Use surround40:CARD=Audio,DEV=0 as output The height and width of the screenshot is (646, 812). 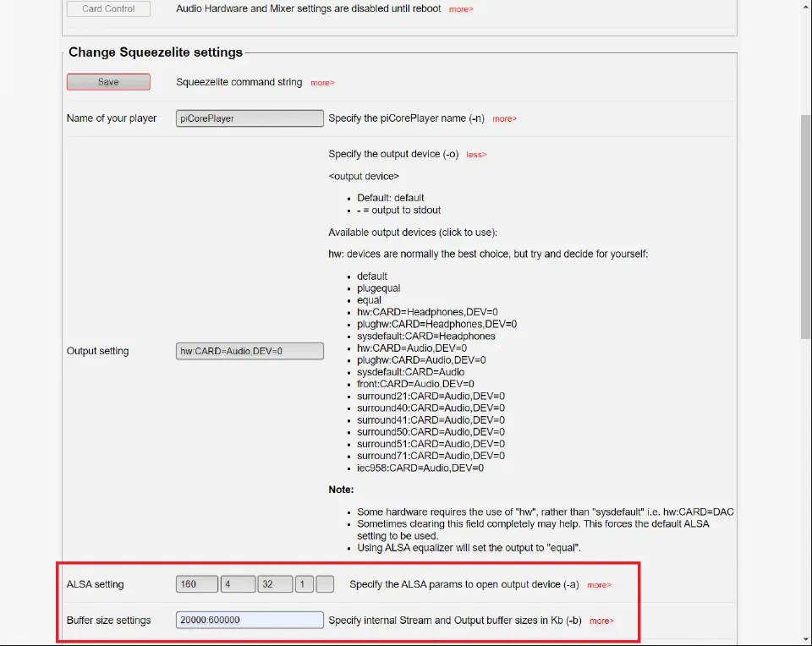[431, 408]
